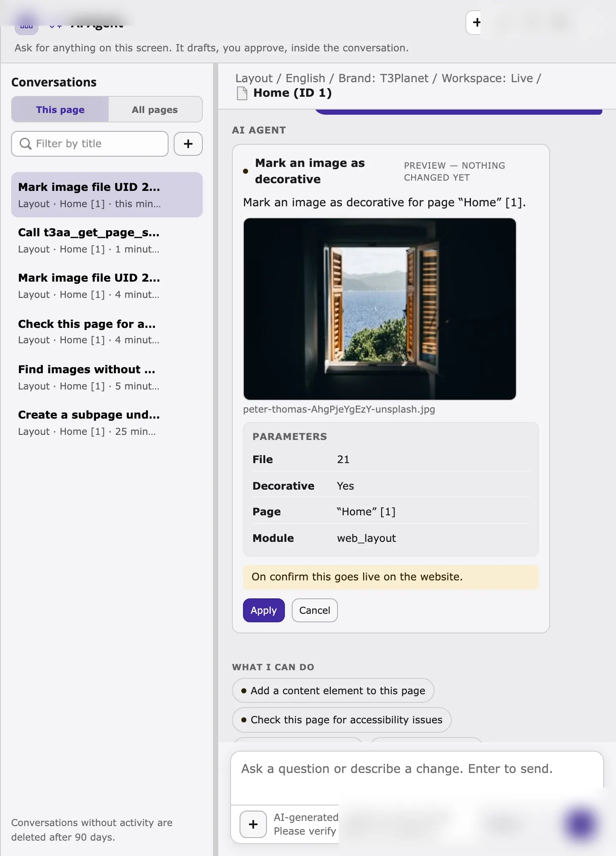The height and width of the screenshot is (856, 616).
Task: Click the File parameter value 21
Action: pyautogui.click(x=343, y=459)
